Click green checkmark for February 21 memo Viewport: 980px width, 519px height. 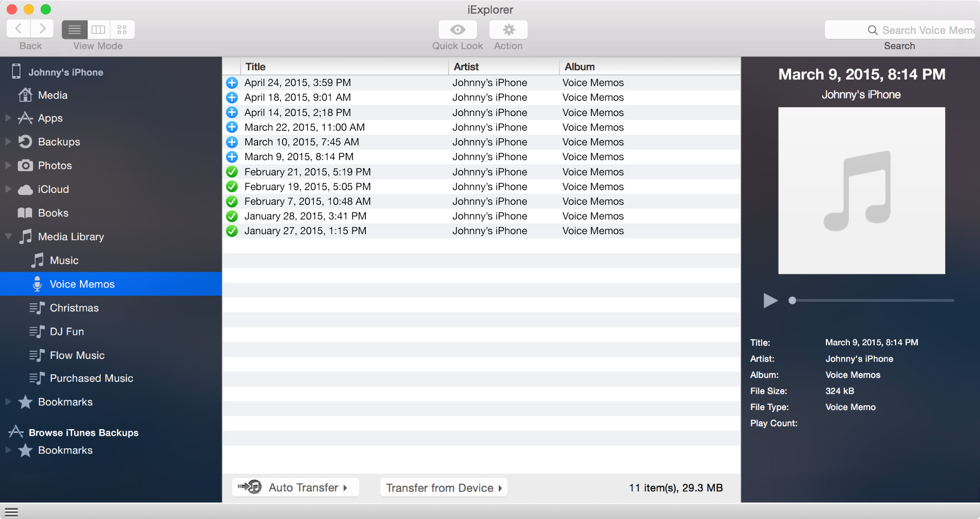pos(232,172)
